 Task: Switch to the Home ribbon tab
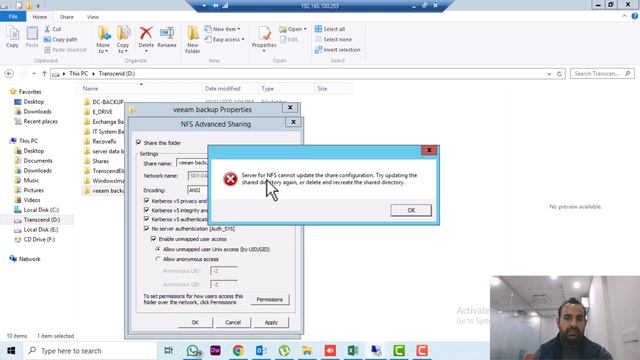40,17
